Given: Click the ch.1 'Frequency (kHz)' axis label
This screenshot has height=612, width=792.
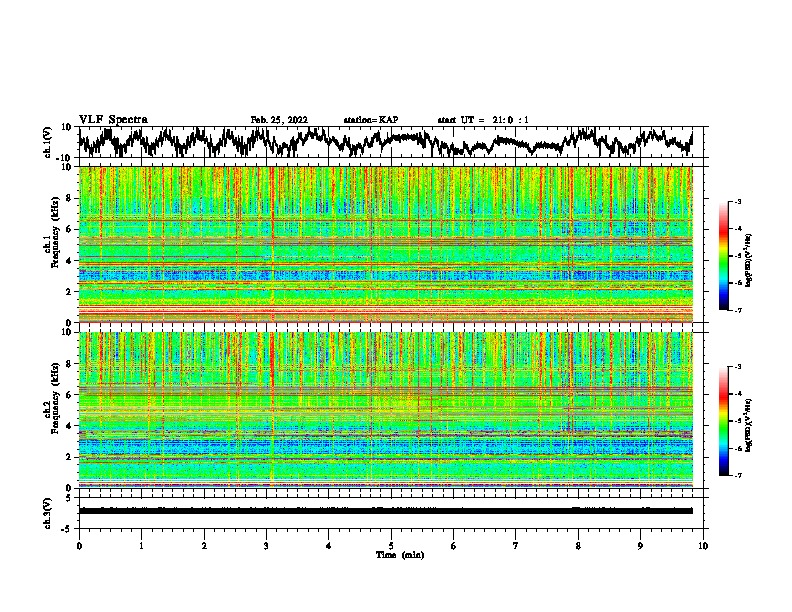Looking at the screenshot, I should (x=55, y=233).
